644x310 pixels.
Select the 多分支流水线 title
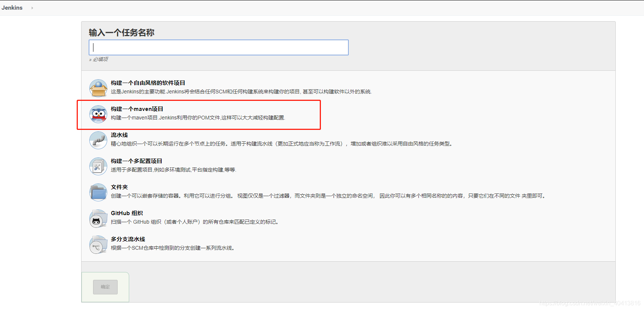[128, 239]
